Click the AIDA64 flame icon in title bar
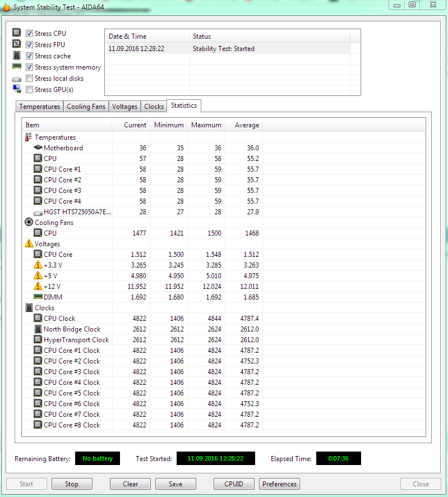This screenshot has height=497, width=448. (x=6, y=7)
